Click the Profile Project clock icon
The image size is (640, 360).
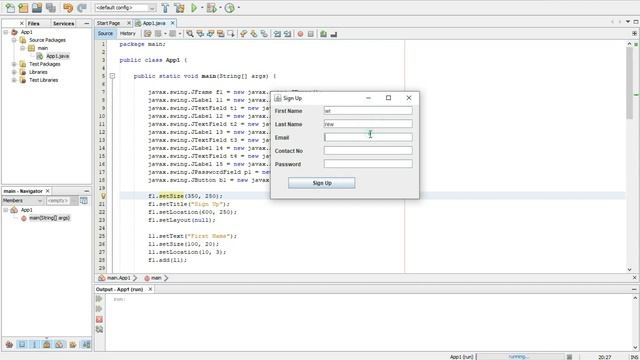[x=229, y=8]
